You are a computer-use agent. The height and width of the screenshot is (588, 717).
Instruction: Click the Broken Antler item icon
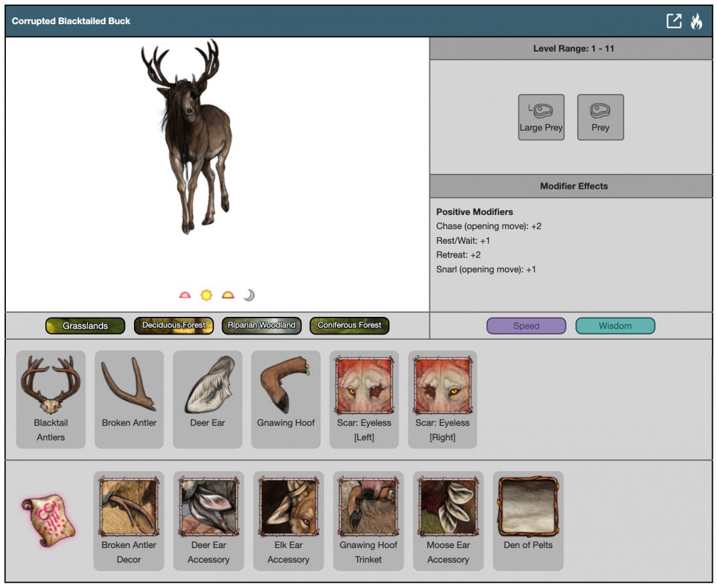129,386
